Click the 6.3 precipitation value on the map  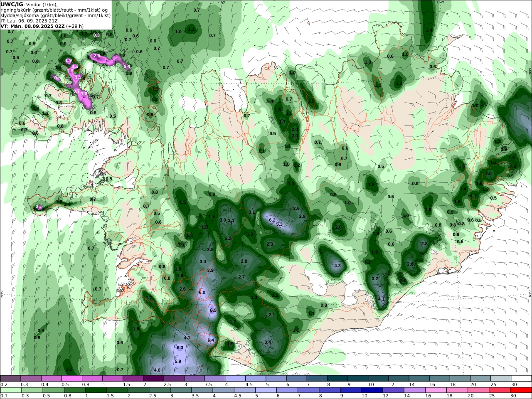pos(180,347)
